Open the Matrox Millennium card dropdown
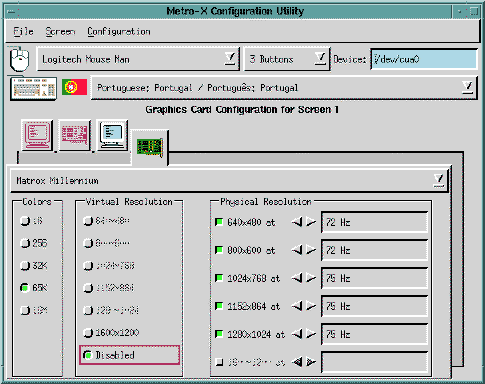 pyautogui.click(x=229, y=180)
